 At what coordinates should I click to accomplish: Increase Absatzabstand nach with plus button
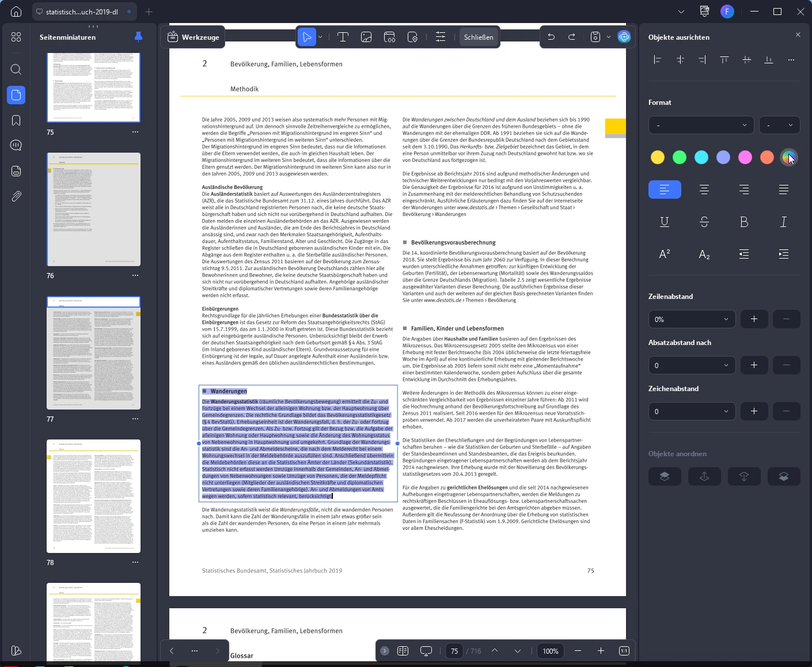(x=754, y=365)
